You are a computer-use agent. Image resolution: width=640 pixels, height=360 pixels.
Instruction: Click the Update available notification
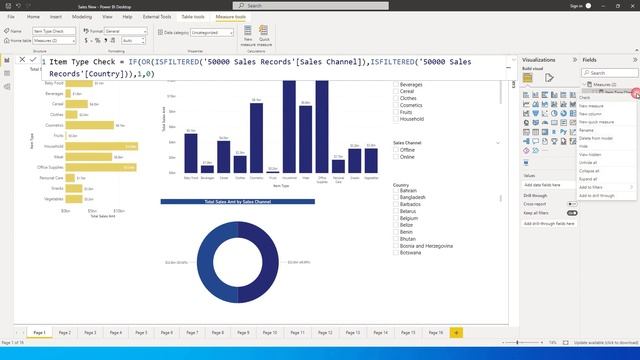click(x=606, y=343)
